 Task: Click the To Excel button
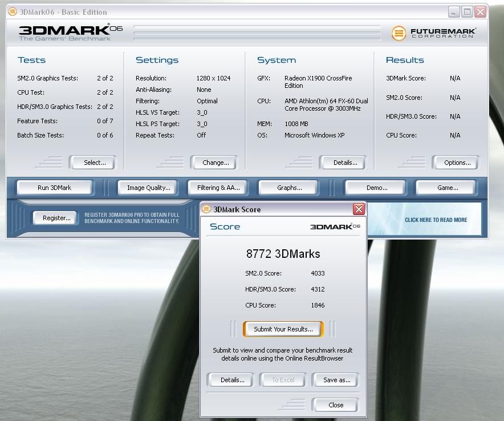click(x=283, y=380)
